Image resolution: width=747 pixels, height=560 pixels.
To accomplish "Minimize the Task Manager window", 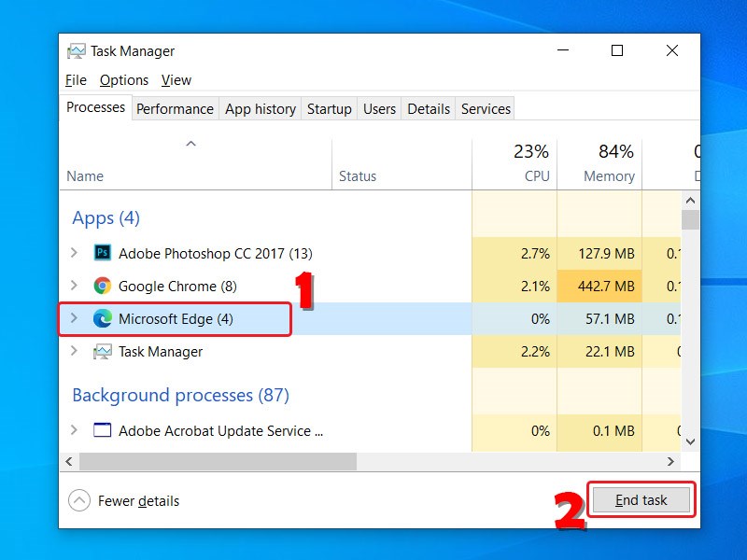I will (563, 50).
